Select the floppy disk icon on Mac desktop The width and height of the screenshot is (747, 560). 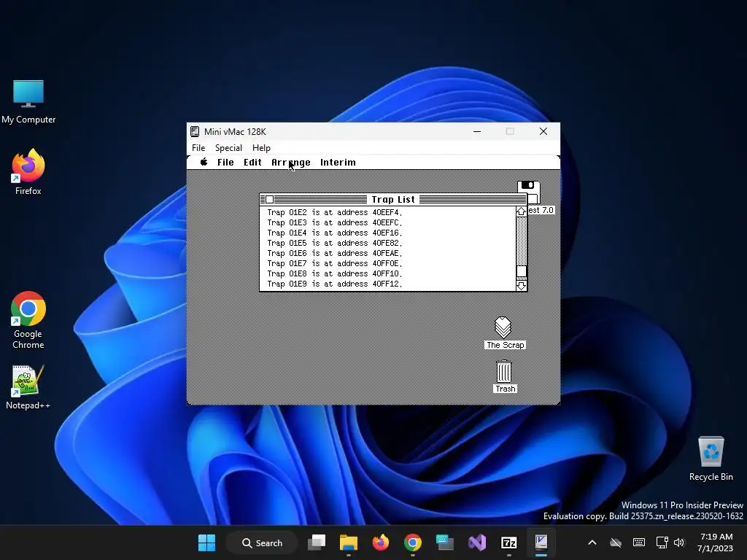coord(529,192)
